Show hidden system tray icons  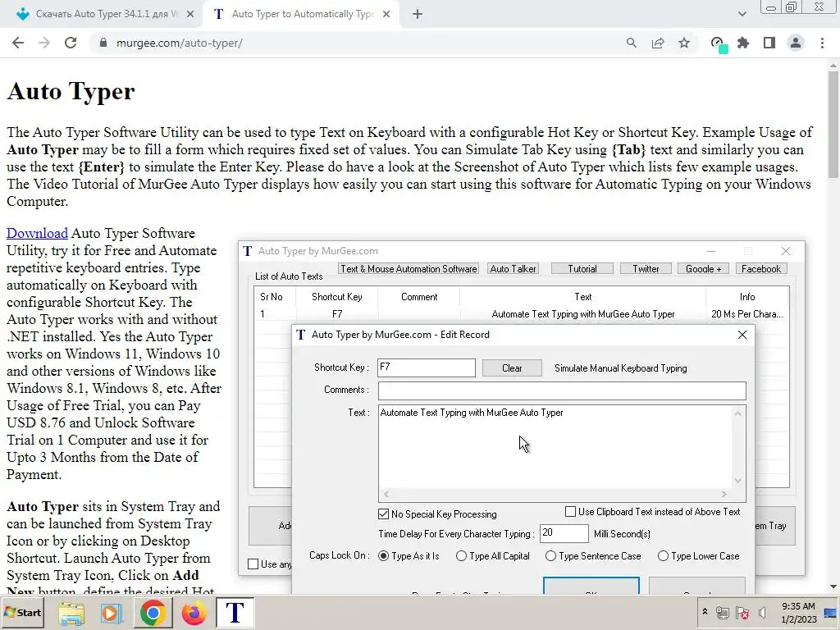[x=705, y=612]
